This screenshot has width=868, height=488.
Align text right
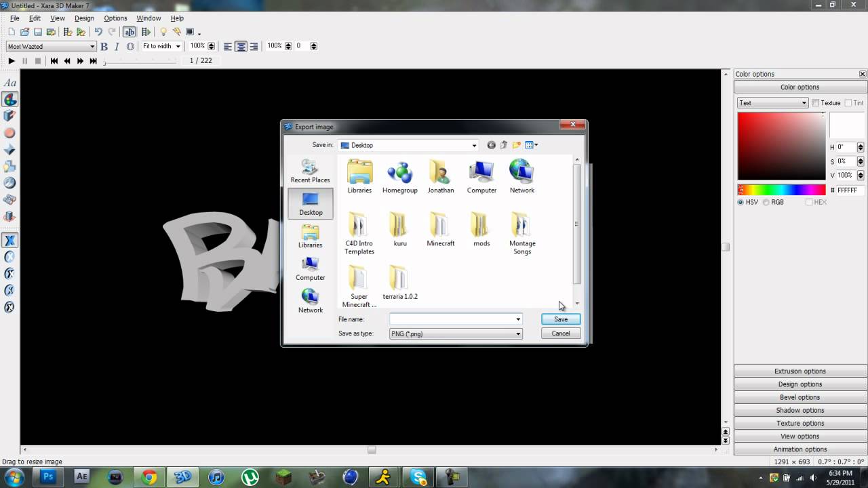click(x=254, y=46)
